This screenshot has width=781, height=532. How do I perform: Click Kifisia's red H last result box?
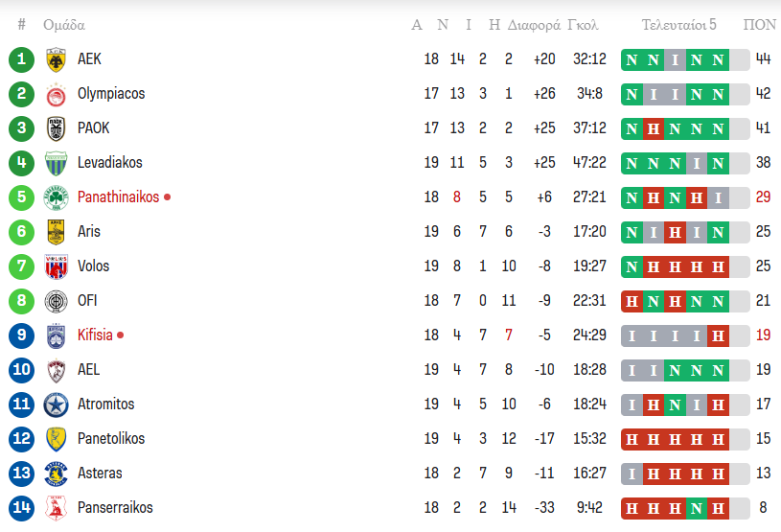pyautogui.click(x=717, y=335)
